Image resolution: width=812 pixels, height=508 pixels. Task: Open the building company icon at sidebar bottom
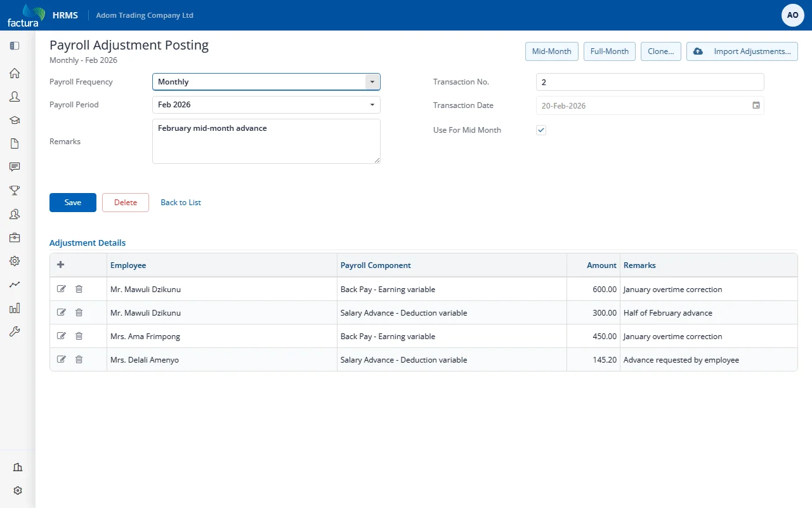click(18, 467)
